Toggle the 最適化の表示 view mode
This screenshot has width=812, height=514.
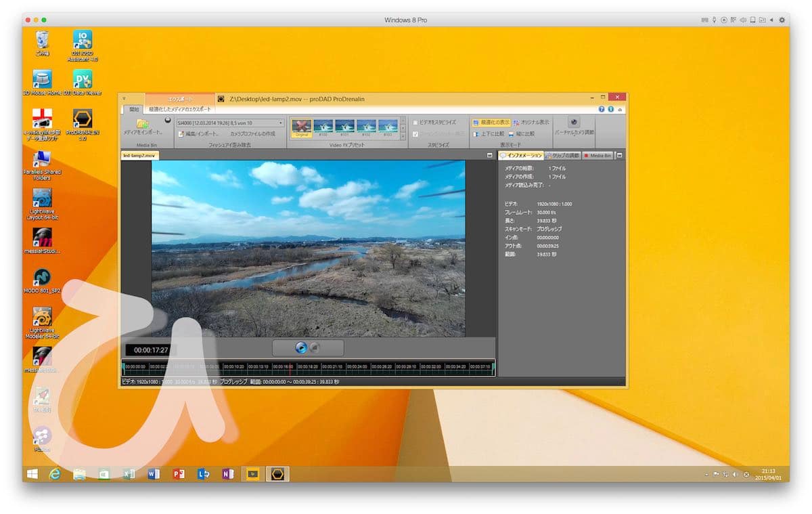(491, 123)
